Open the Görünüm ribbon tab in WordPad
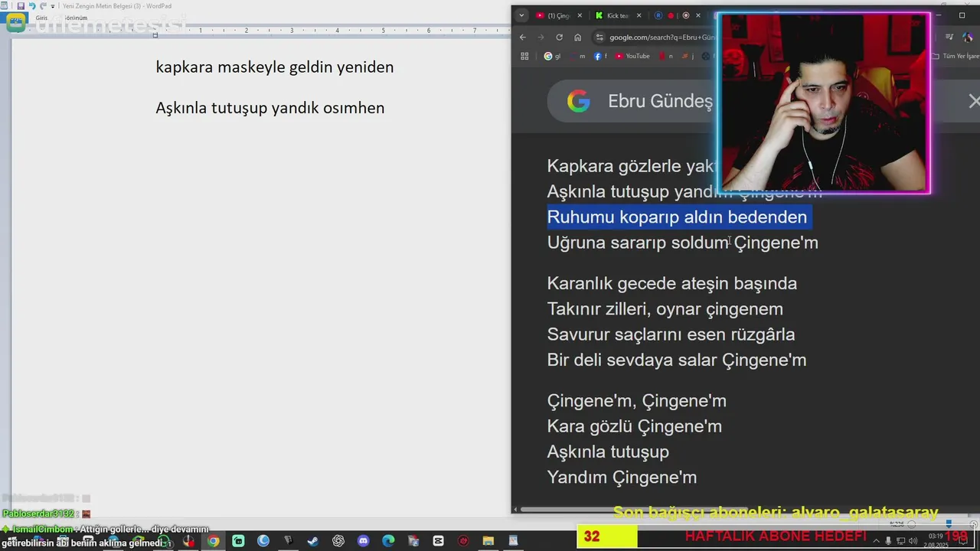The image size is (980, 551). click(76, 18)
